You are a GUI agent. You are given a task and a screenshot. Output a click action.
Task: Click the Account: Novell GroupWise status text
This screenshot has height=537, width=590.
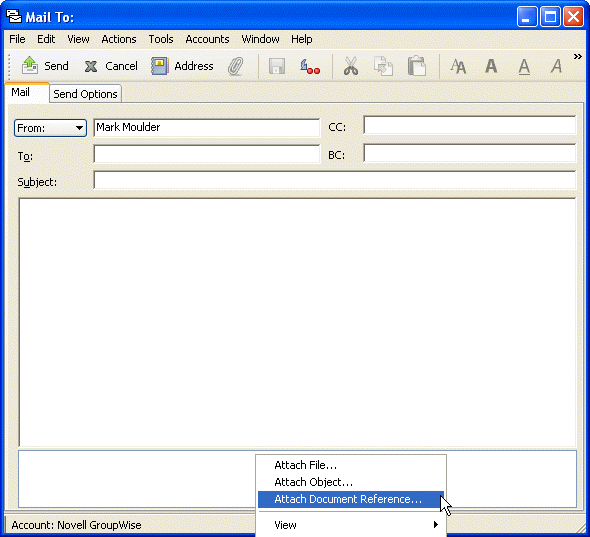point(76,525)
